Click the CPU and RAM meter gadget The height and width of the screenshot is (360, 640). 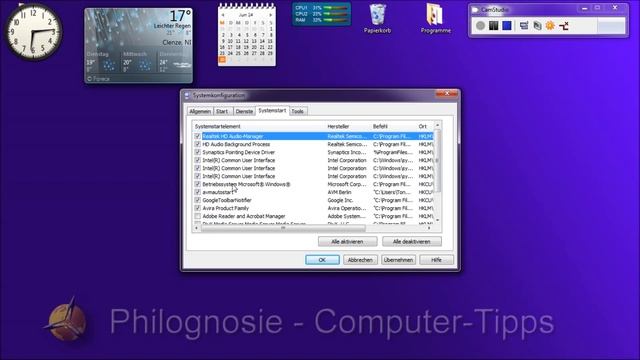coord(322,14)
